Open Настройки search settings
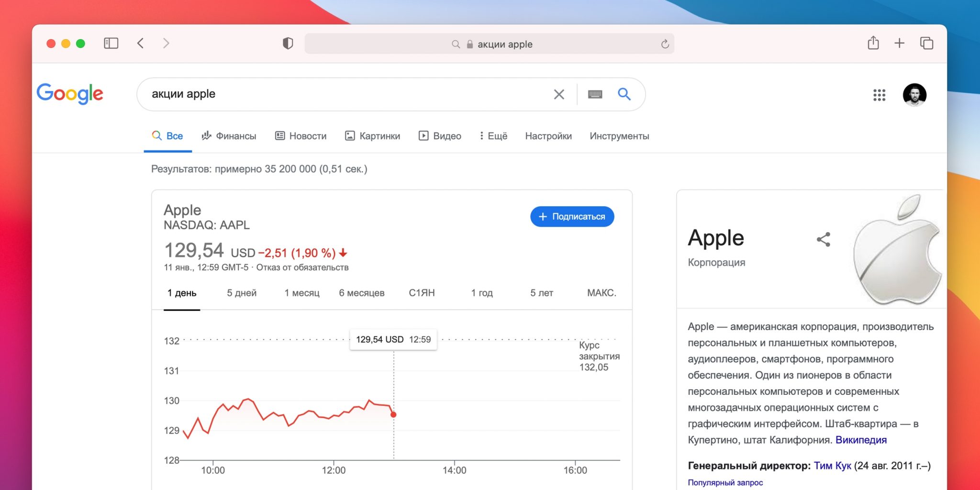The image size is (980, 490). [548, 136]
